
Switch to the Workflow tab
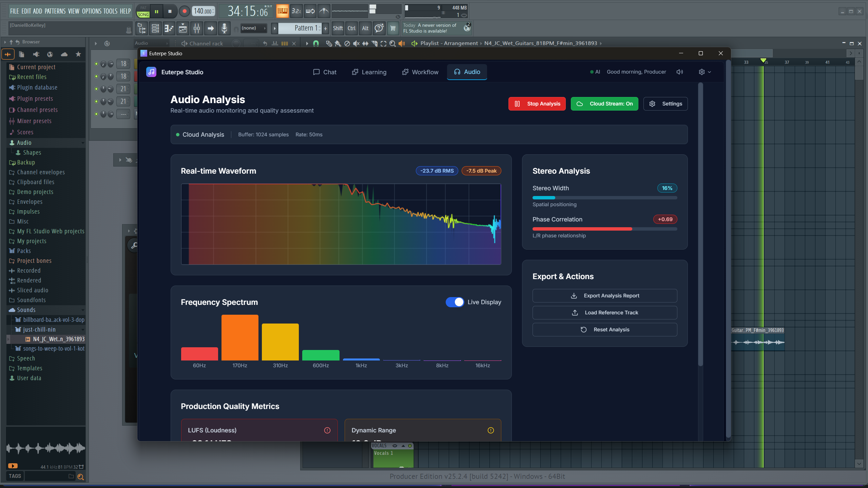point(420,72)
